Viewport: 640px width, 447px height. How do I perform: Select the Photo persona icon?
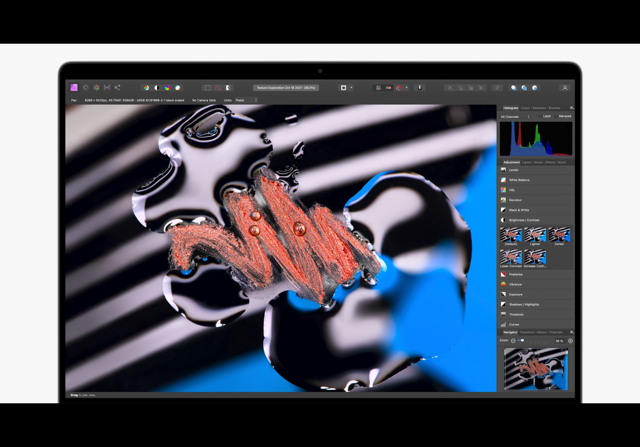click(74, 87)
